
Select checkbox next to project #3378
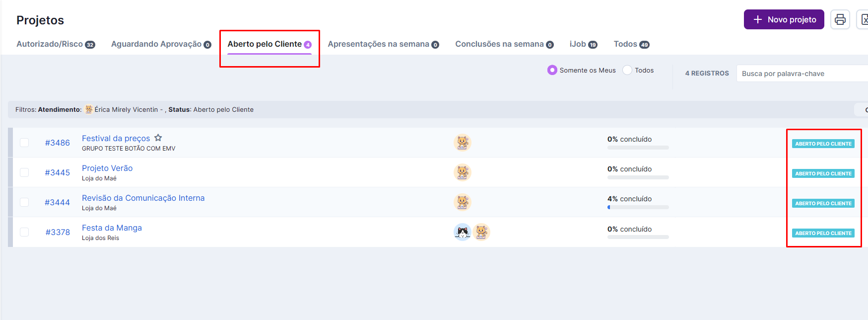pos(24,232)
